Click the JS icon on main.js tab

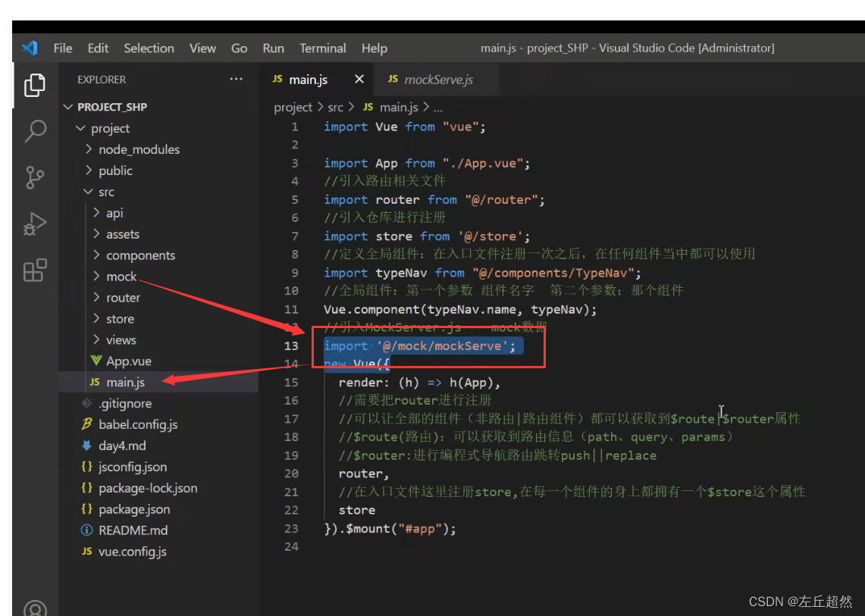(277, 79)
